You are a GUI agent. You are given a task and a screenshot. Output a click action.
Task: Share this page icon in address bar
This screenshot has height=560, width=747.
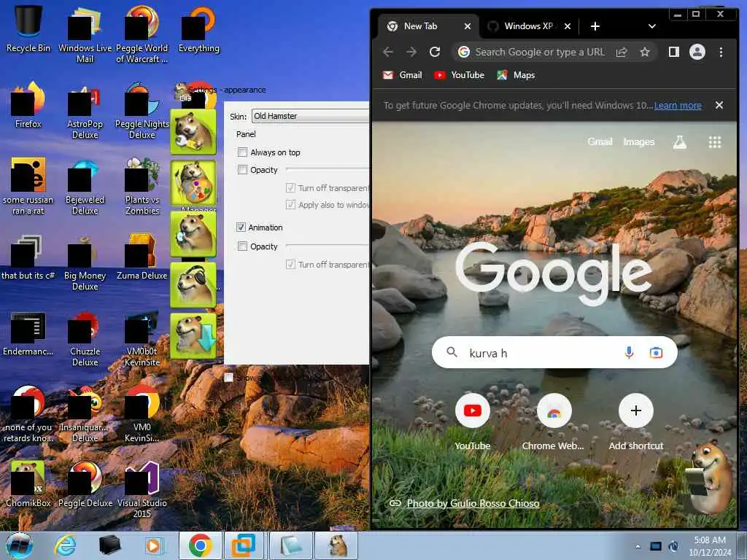[x=622, y=52]
